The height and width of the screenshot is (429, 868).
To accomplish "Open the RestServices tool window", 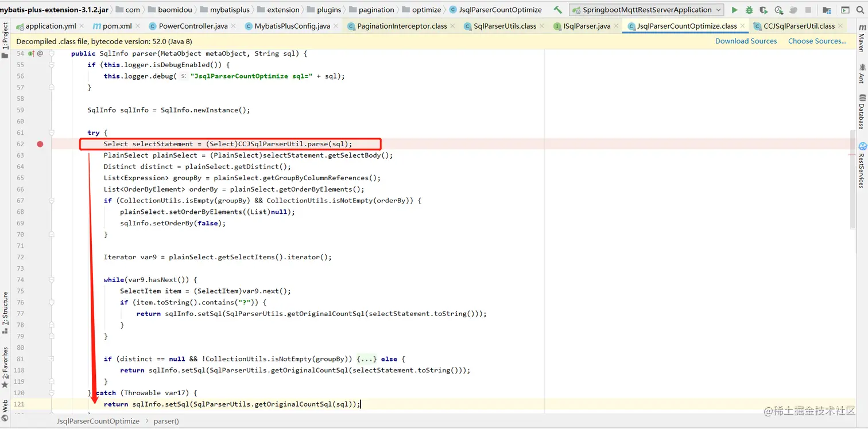I will click(x=861, y=165).
